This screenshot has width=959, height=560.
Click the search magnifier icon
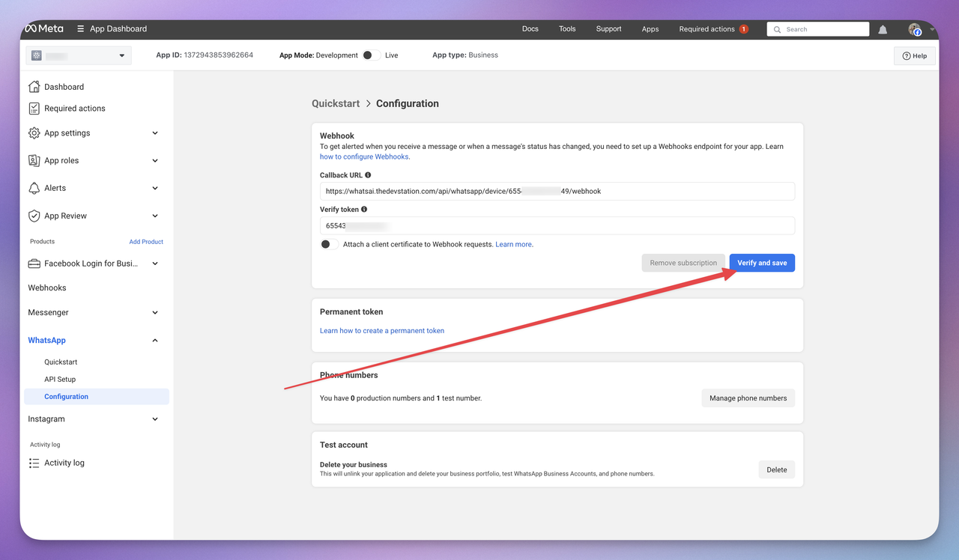[778, 29]
